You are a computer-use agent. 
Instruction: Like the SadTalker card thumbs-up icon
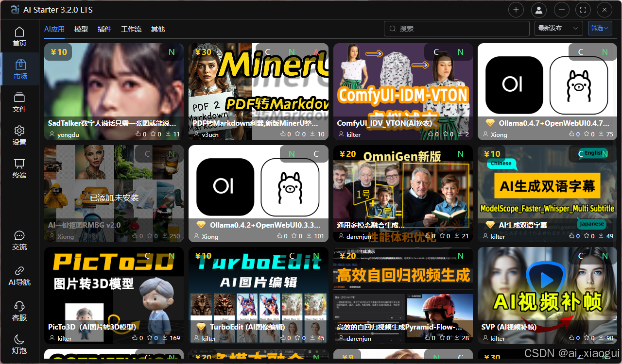(x=138, y=134)
